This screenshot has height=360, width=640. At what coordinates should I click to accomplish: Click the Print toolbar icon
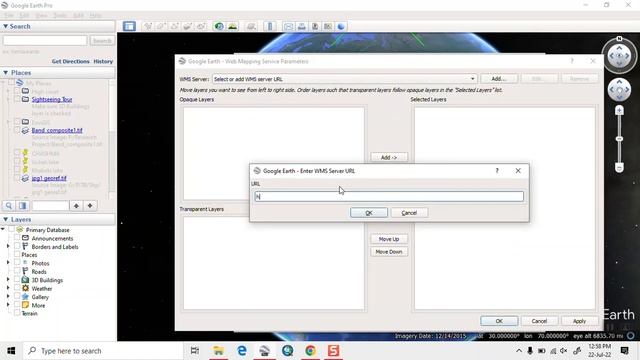tap(302, 27)
